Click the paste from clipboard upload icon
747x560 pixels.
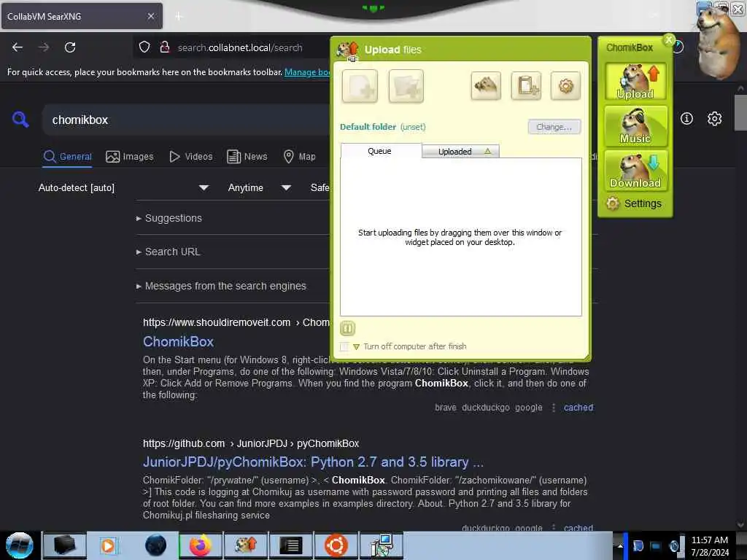526,86
